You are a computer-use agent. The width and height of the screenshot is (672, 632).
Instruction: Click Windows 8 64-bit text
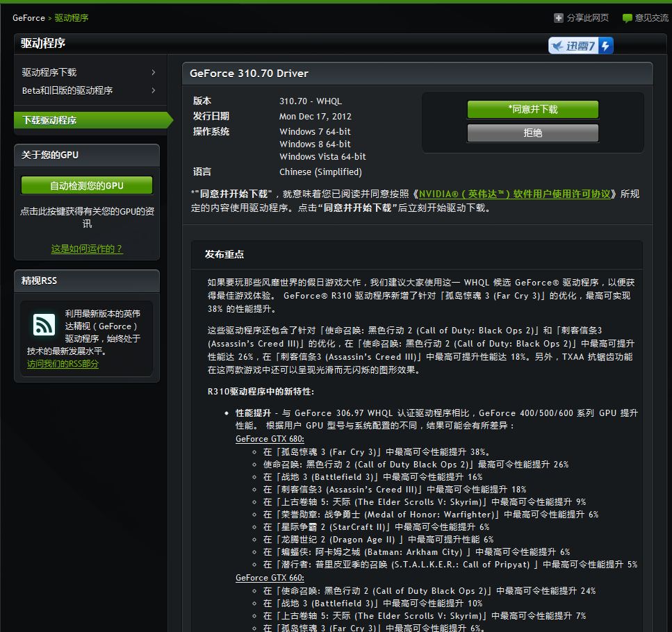[315, 144]
